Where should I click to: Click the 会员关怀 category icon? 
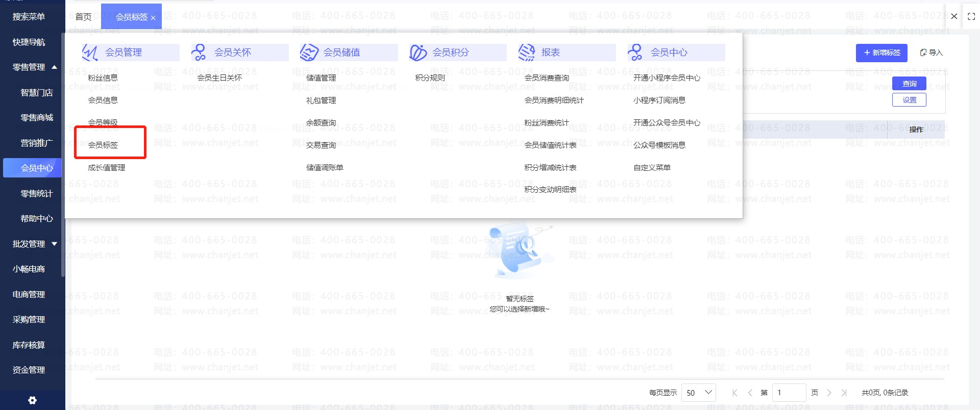point(199,53)
